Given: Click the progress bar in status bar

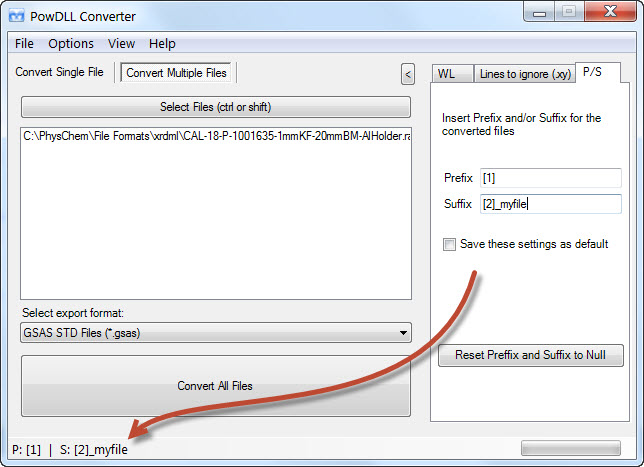Looking at the screenshot, I should pyautogui.click(x=570, y=448).
